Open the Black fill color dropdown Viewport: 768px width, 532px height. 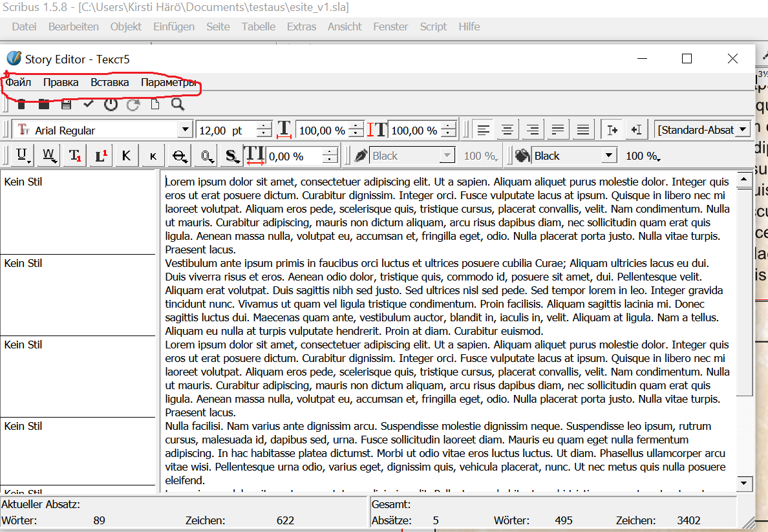[608, 156]
